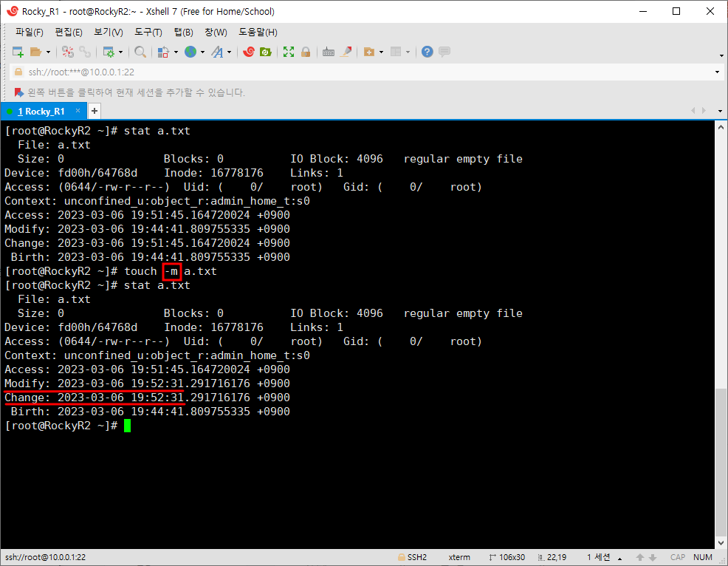Screen dimensions: 728x566
Task: Click the terminal prompt at green cursor
Action: pyautogui.click(x=127, y=426)
